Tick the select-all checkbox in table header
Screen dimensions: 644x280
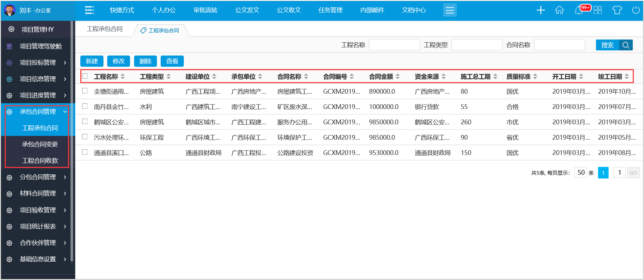[85, 76]
